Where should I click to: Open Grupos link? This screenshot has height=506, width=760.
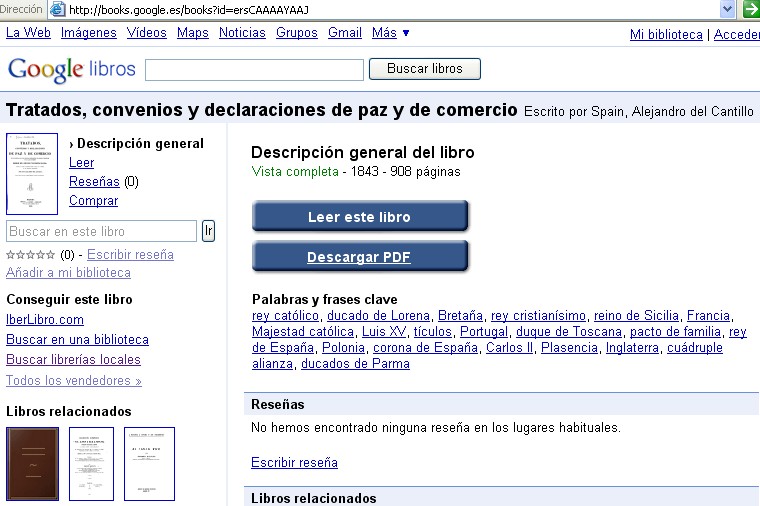tap(297, 32)
